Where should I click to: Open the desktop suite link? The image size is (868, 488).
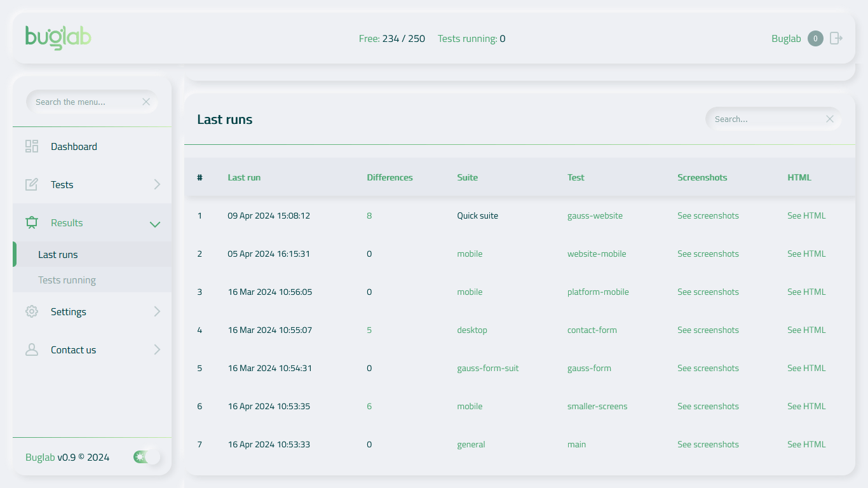(x=472, y=330)
